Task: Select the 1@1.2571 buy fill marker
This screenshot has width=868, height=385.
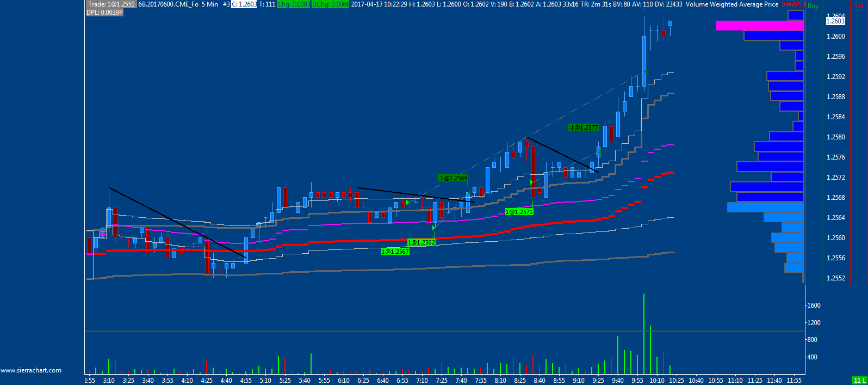Action: (519, 212)
